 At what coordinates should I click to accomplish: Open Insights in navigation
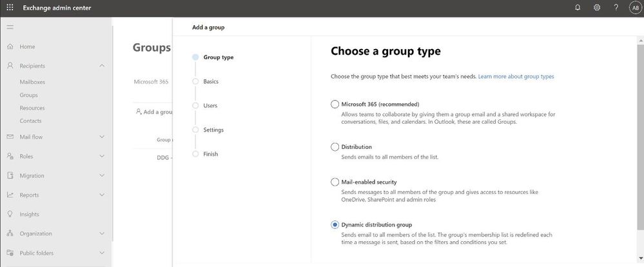29,214
